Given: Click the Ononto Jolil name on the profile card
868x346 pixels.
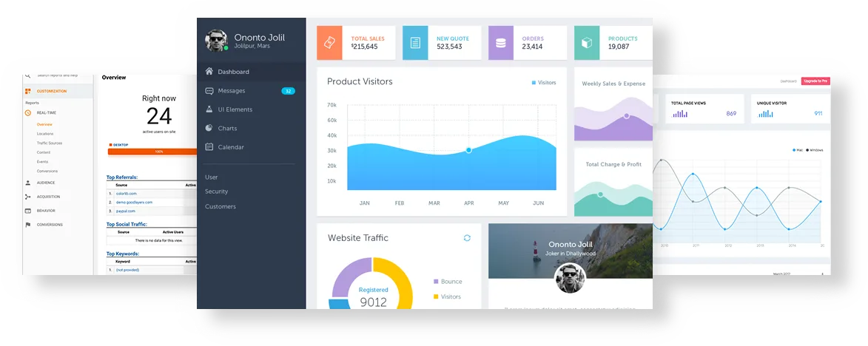Looking at the screenshot, I should coord(571,244).
